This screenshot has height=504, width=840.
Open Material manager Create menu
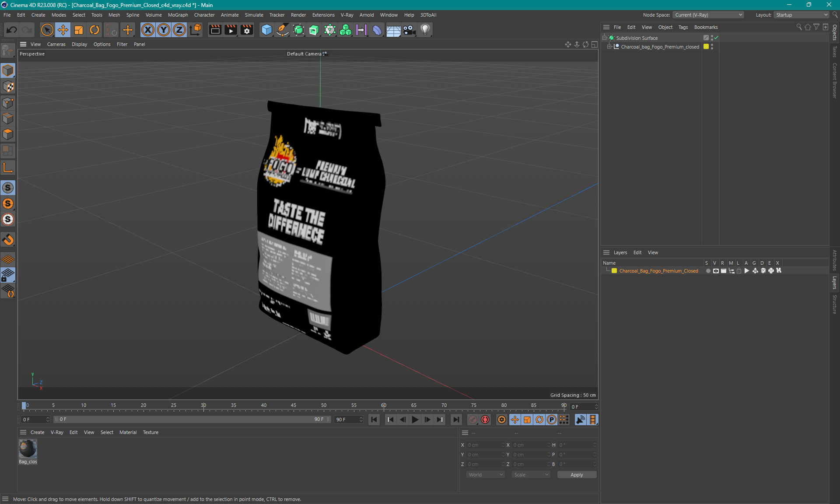pyautogui.click(x=37, y=432)
